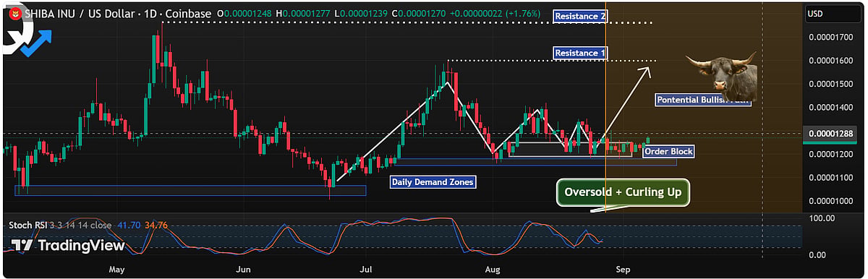
Task: Click the 0.00001700 price axis label
Action: [x=831, y=37]
